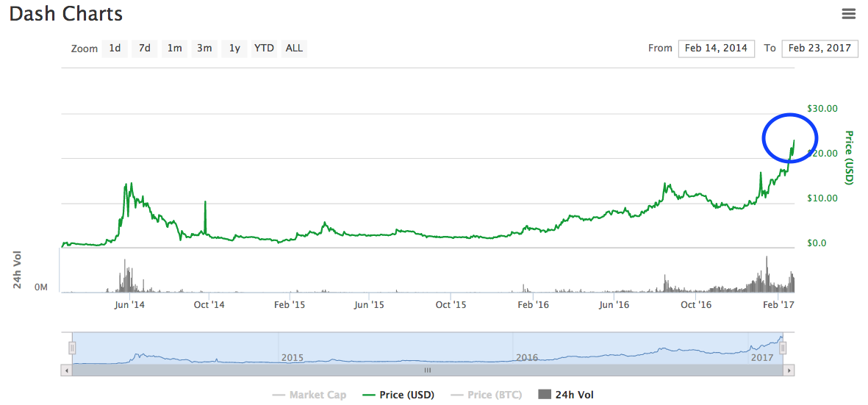Viewport: 868px width, 405px height.
Task: Click the price peak inside blue circle
Action: click(x=794, y=140)
